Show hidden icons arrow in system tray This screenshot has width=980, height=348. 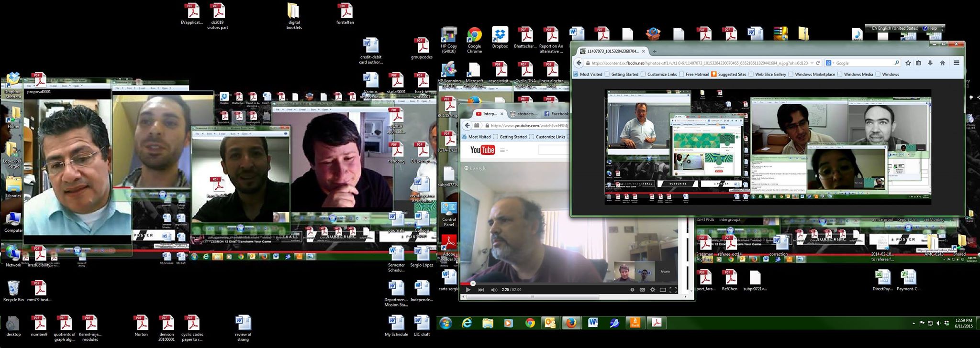(x=914, y=324)
